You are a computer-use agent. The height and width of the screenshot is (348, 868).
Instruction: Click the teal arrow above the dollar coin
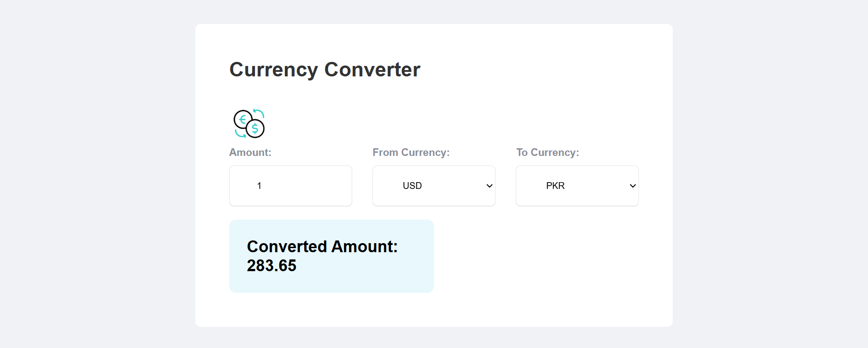(259, 113)
